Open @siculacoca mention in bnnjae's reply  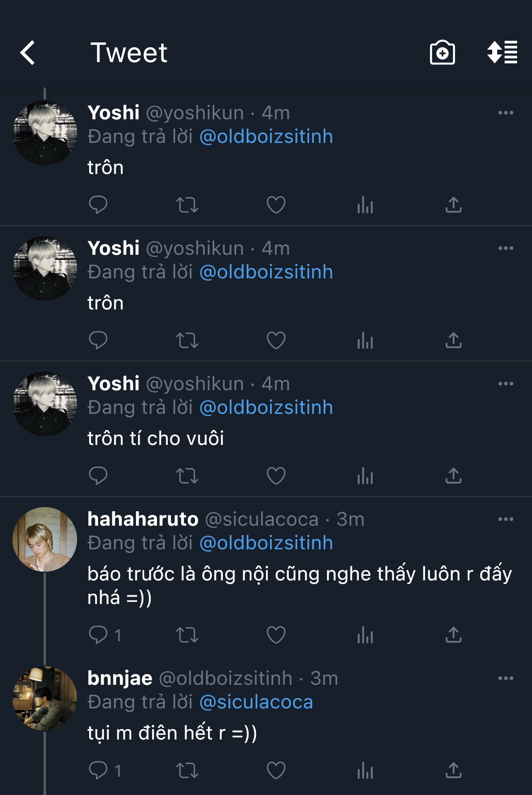[x=256, y=702]
